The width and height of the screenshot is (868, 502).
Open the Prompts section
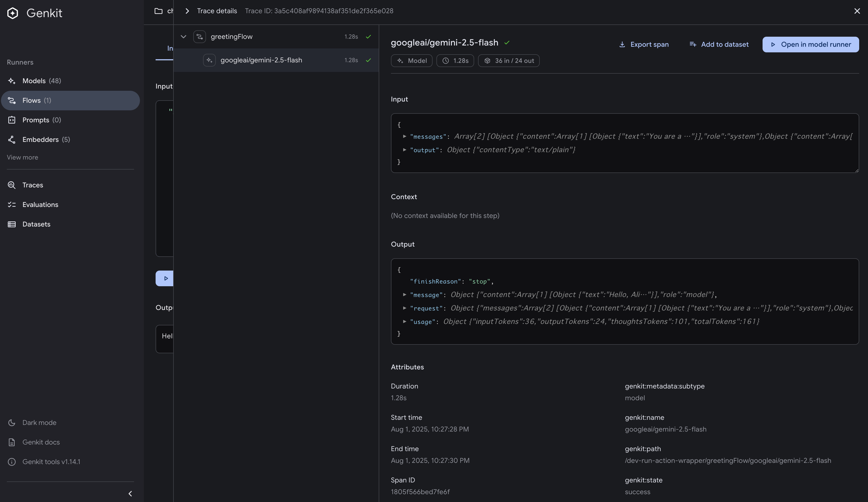[x=70, y=120]
